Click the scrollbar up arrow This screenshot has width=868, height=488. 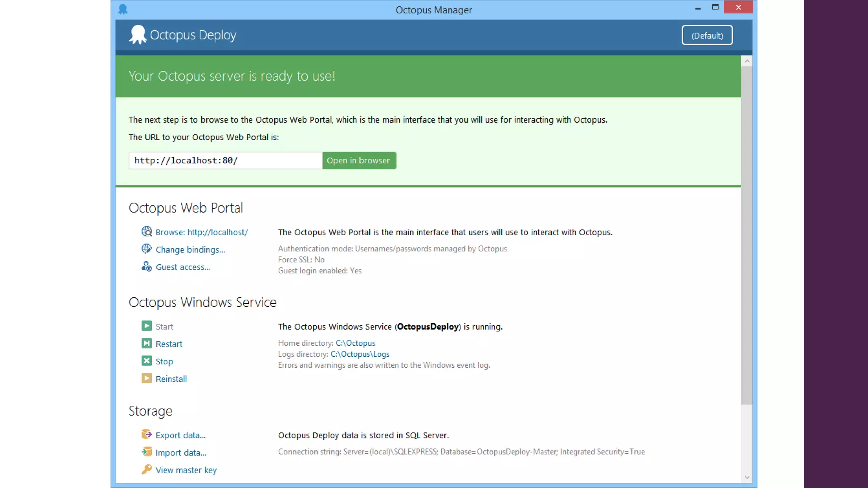pos(747,61)
